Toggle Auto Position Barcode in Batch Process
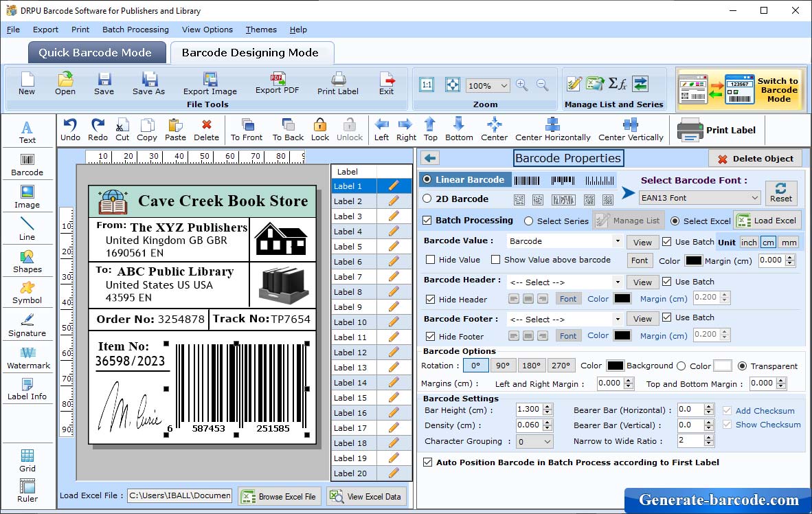The width and height of the screenshot is (812, 514). [428, 462]
